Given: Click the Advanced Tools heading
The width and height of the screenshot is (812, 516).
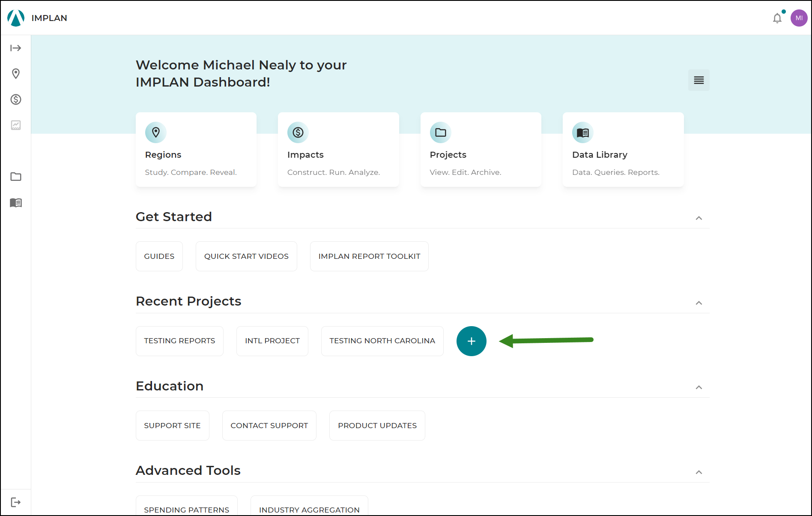Looking at the screenshot, I should (188, 471).
